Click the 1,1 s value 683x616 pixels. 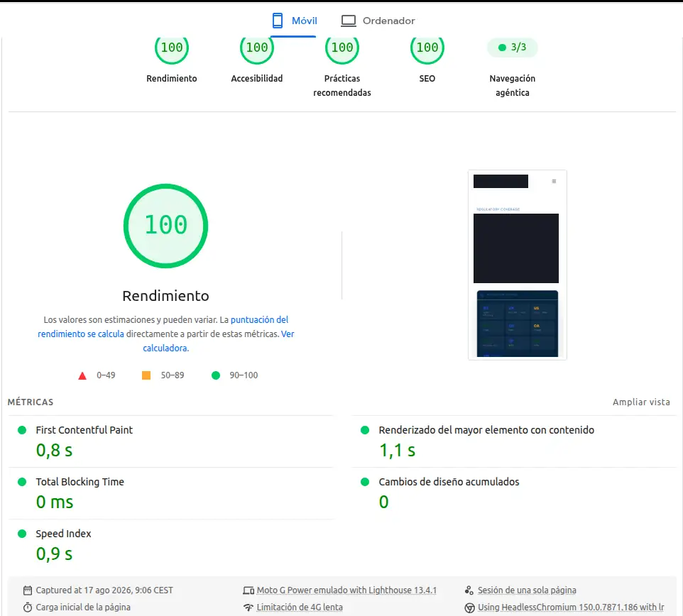pos(398,450)
